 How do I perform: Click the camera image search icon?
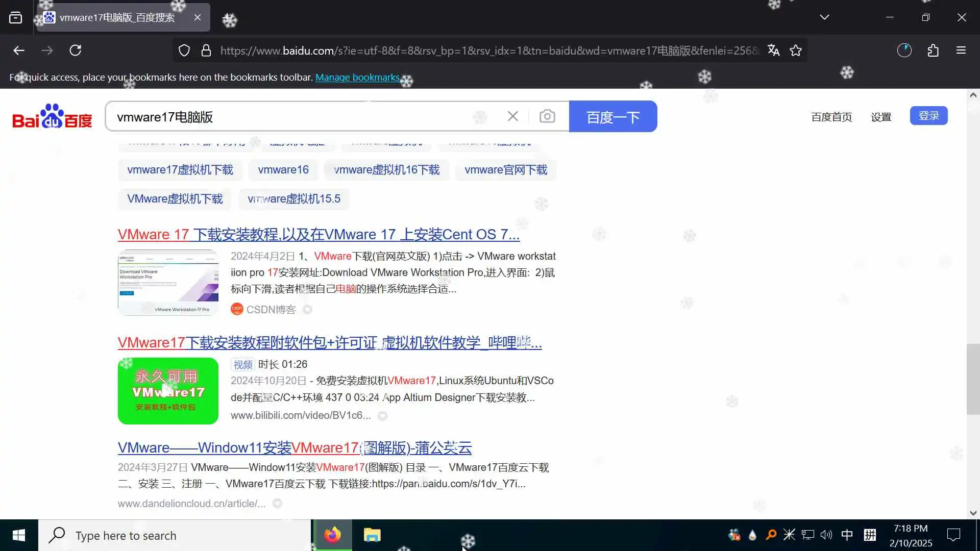tap(547, 116)
